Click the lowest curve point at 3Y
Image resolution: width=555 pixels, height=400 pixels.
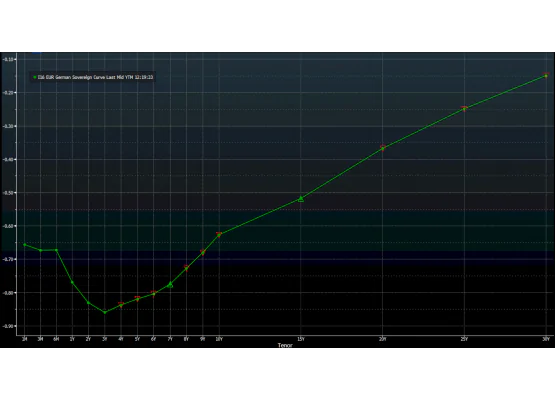[105, 312]
